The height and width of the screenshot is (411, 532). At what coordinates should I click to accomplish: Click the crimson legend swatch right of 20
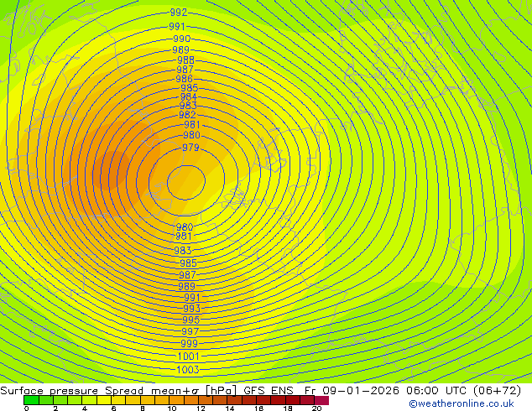pyautogui.click(x=321, y=400)
